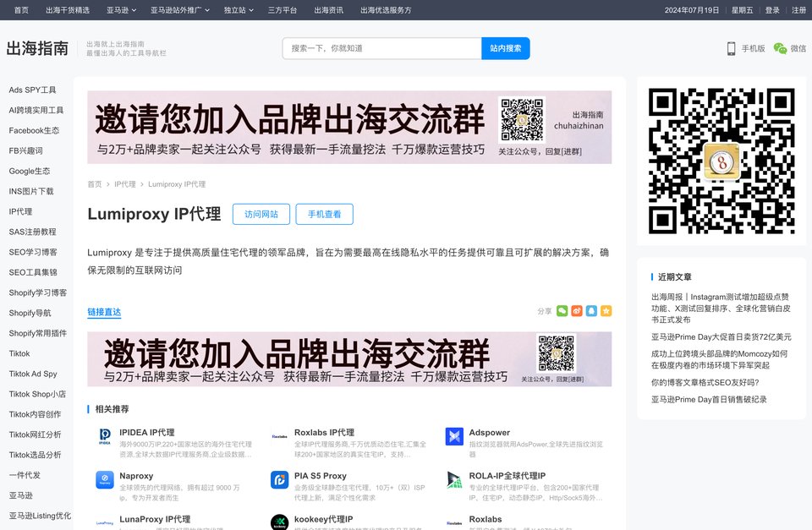The width and height of the screenshot is (812, 530).
Task: Open INS图片下载 sidebar category
Action: pyautogui.click(x=31, y=191)
